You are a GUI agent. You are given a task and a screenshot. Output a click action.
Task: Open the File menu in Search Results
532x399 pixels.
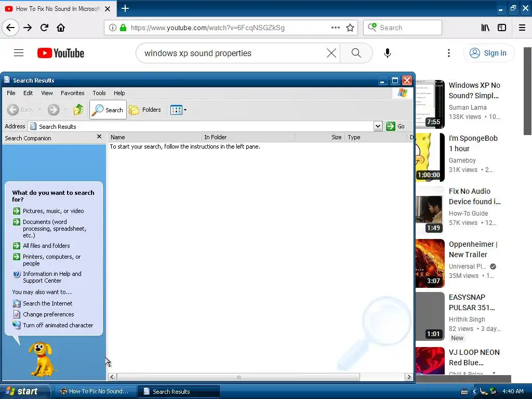(x=11, y=93)
